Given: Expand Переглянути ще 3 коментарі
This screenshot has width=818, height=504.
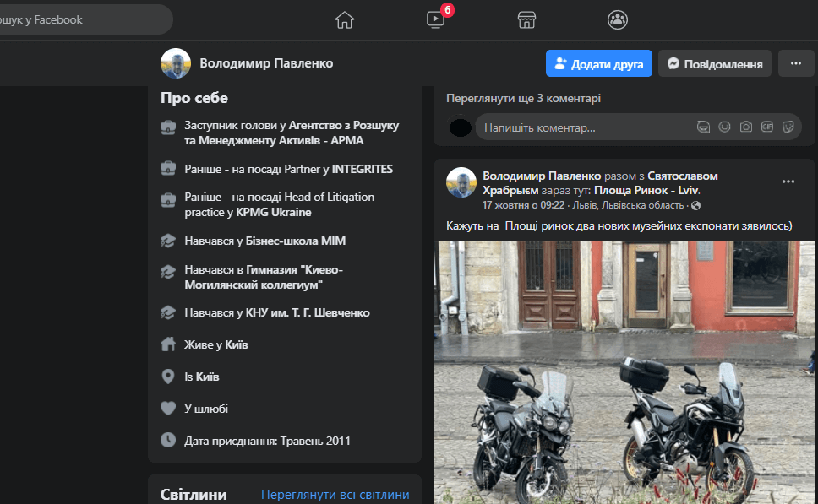Looking at the screenshot, I should coord(523,98).
